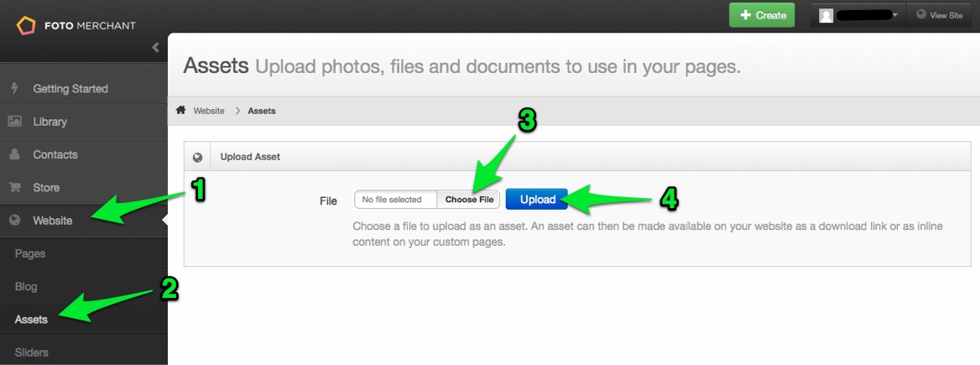
Task: Open the Sliders submenu item
Action: click(84, 352)
